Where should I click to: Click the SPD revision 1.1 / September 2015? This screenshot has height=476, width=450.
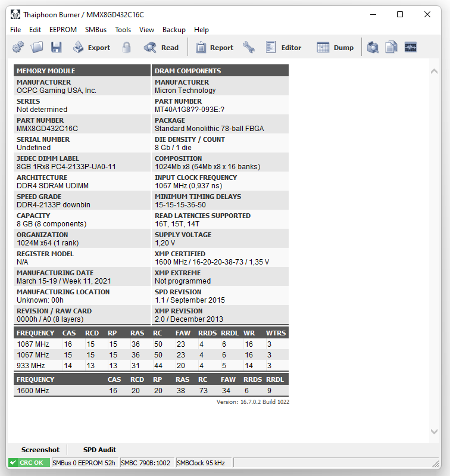point(190,300)
